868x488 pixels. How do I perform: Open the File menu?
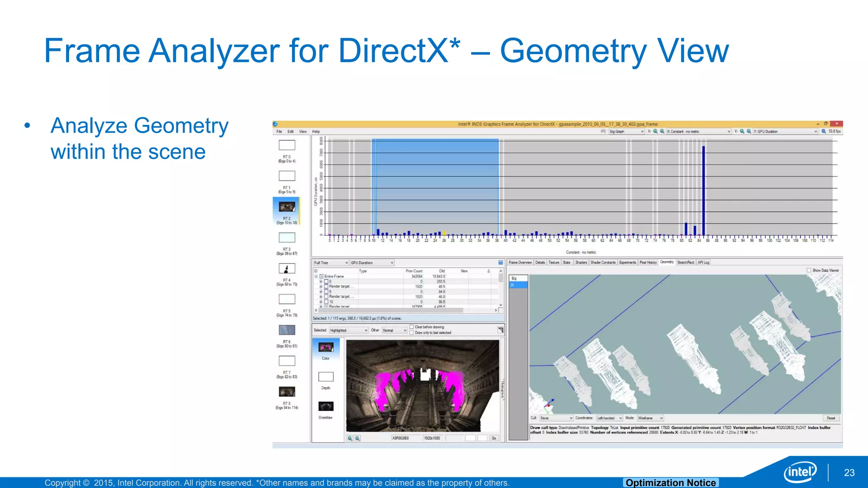pos(279,131)
